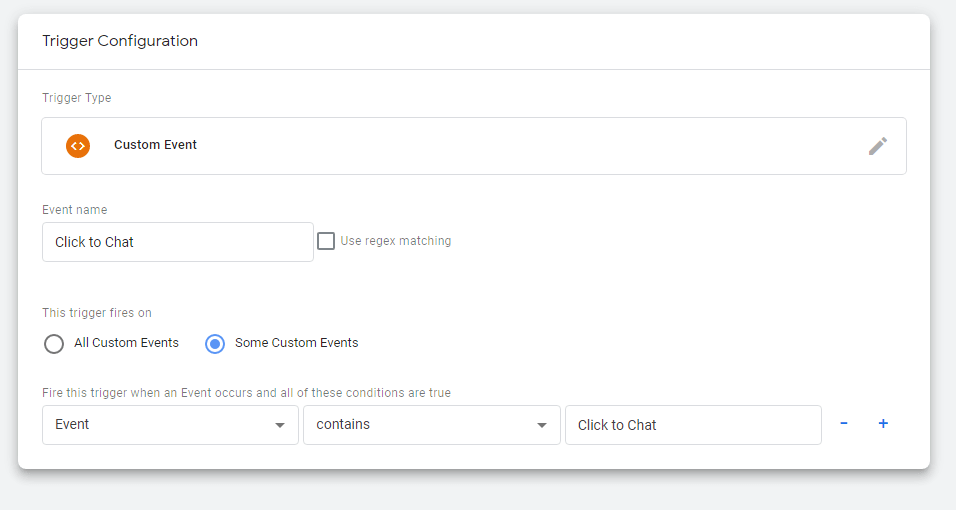Image resolution: width=956 pixels, height=510 pixels.
Task: Click the condition value field Click to Chat
Action: pos(692,425)
